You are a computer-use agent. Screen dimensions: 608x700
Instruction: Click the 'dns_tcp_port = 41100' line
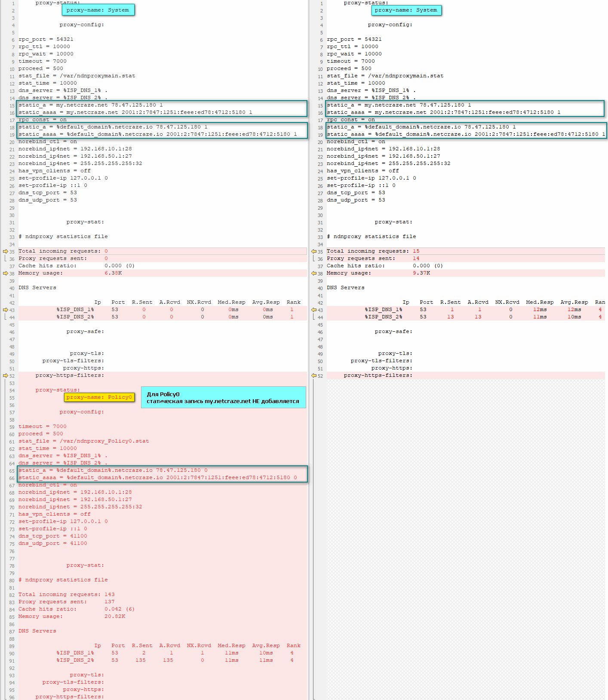click(53, 536)
